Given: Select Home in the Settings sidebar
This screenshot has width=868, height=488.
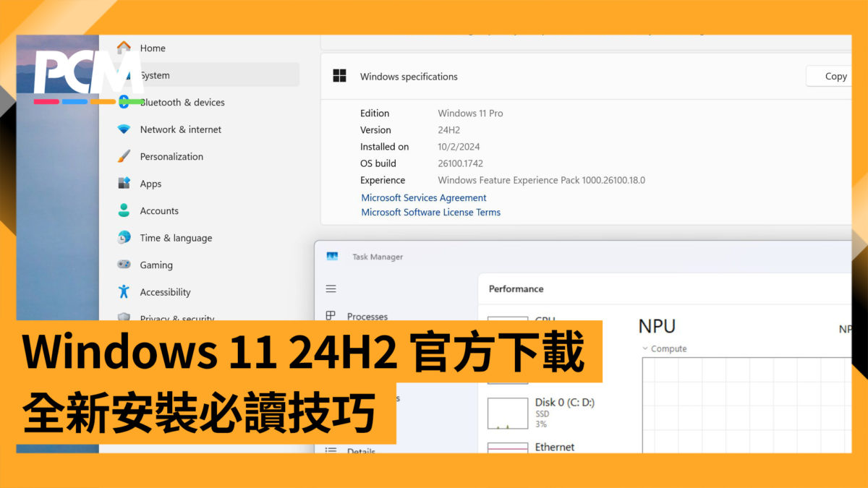Looking at the screenshot, I should click(153, 48).
